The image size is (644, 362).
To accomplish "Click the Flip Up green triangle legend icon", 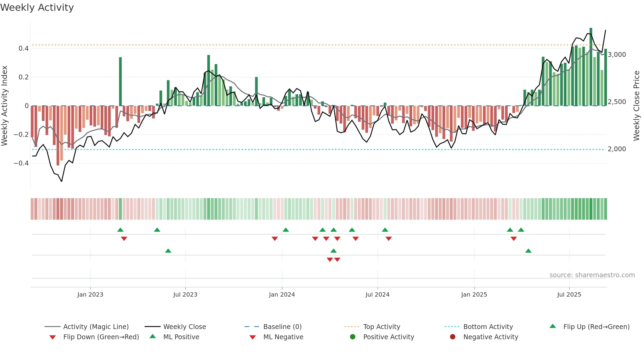I will pos(553,326).
